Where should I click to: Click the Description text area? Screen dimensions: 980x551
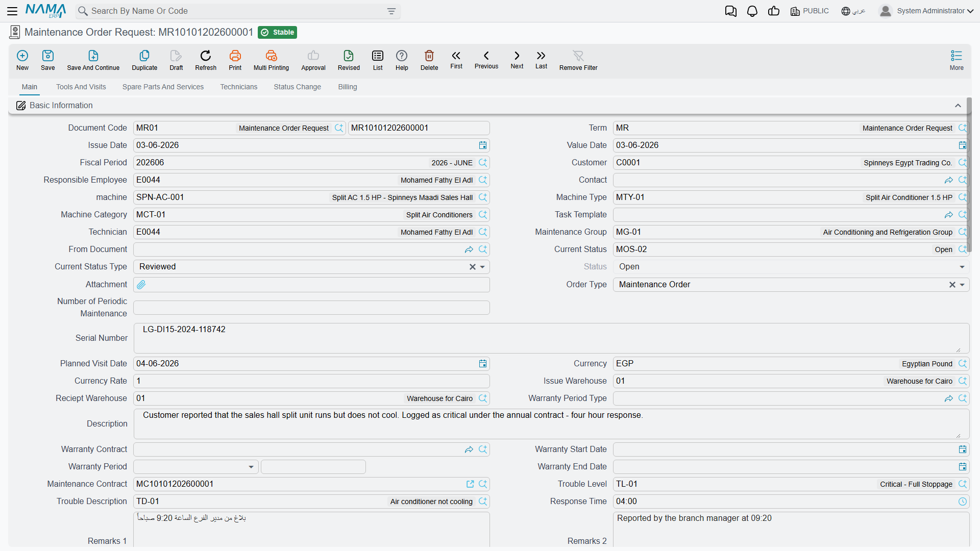[x=551, y=424]
